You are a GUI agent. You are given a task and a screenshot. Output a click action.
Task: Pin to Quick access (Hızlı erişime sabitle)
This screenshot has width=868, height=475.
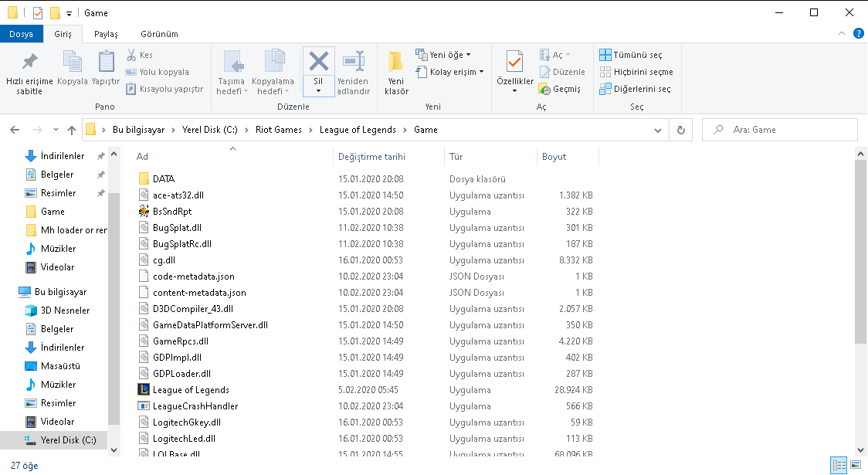click(29, 73)
